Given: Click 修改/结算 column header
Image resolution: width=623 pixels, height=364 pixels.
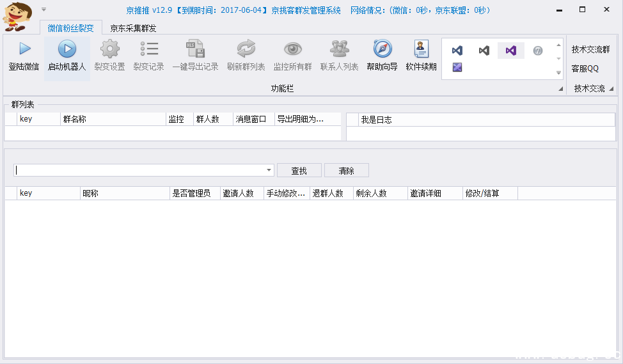Looking at the screenshot, I should pos(491,193).
